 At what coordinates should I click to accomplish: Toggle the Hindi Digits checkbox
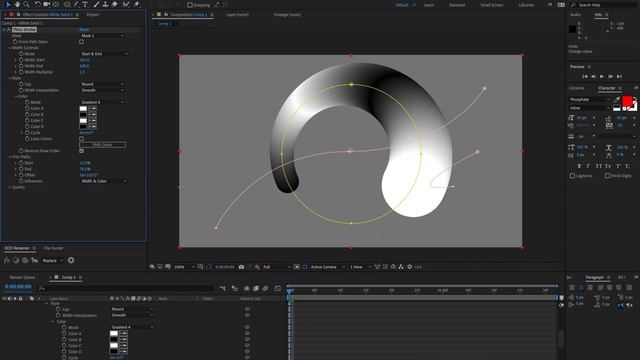click(607, 176)
